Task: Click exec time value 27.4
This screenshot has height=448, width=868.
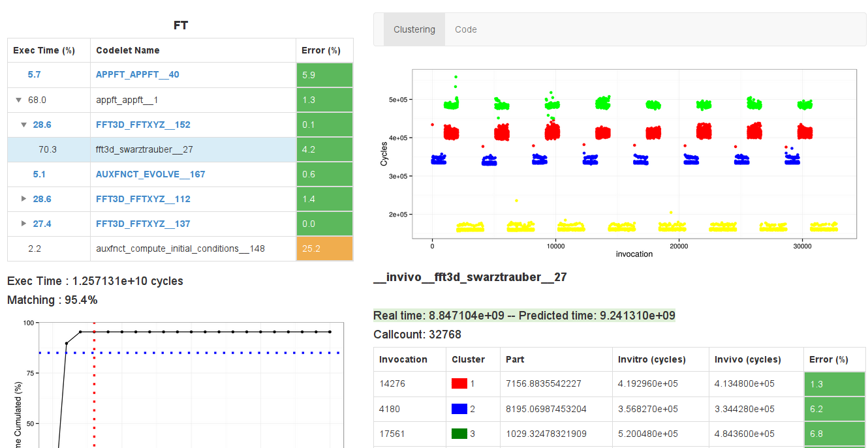Action: [42, 224]
